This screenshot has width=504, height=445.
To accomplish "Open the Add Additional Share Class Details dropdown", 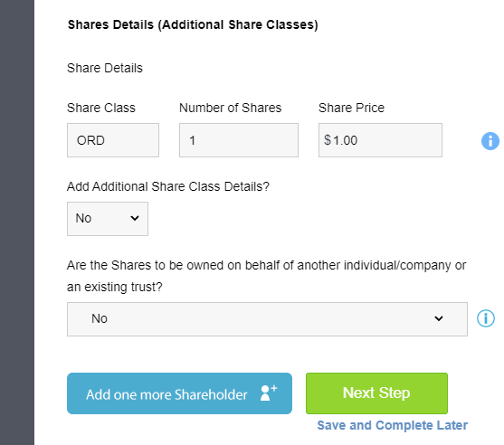I will point(108,219).
